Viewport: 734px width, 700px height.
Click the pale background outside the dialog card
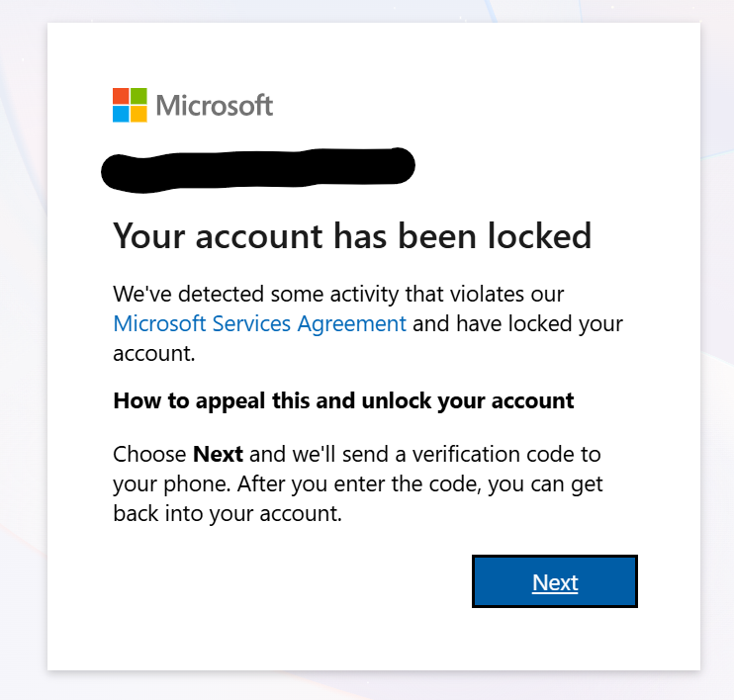(22, 395)
